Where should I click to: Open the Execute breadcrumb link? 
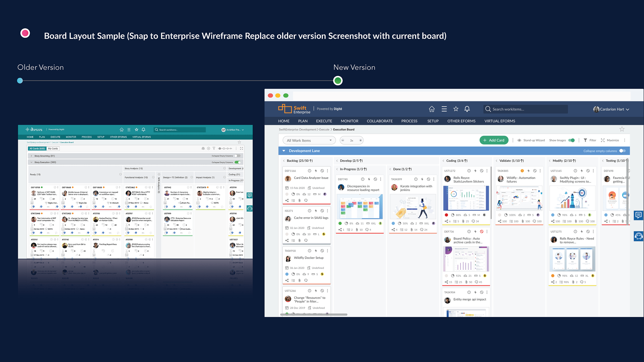(324, 129)
